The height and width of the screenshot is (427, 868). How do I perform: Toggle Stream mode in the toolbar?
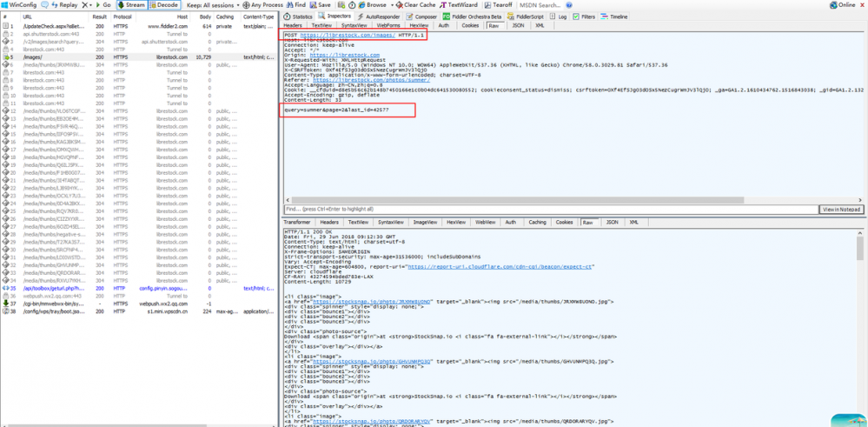click(x=131, y=5)
